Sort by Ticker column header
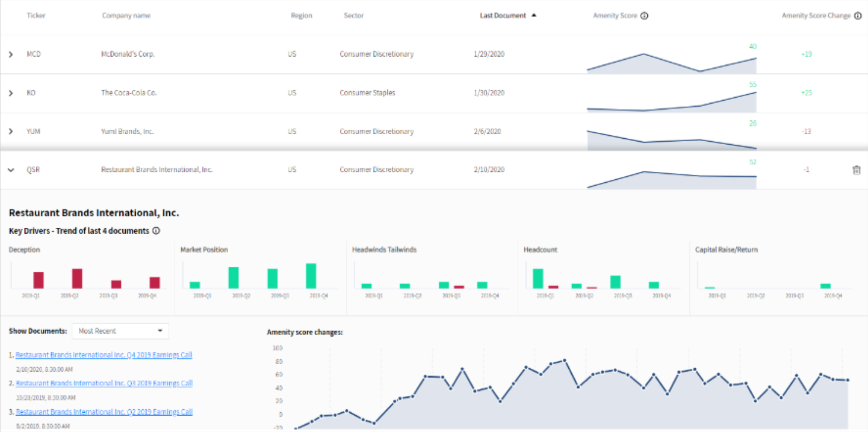The image size is (868, 432). pyautogui.click(x=36, y=16)
